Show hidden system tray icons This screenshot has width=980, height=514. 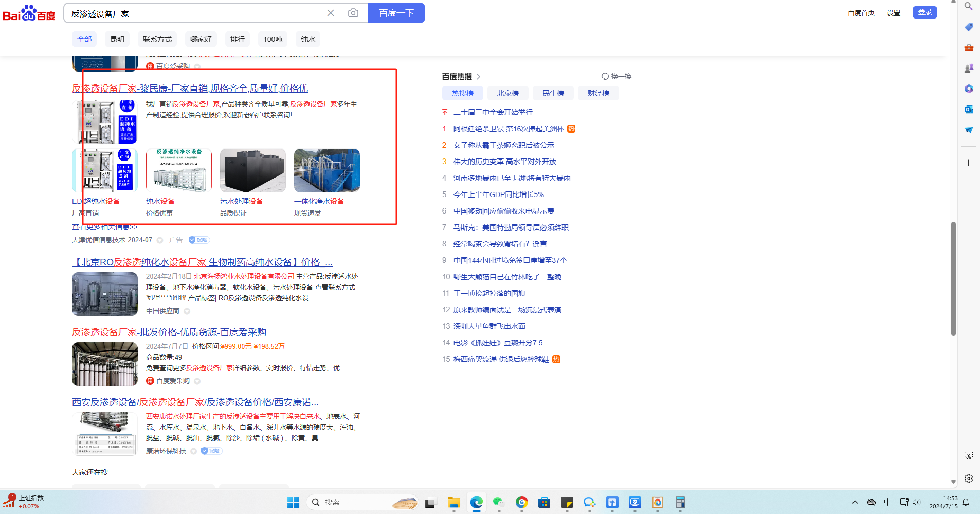[855, 502]
